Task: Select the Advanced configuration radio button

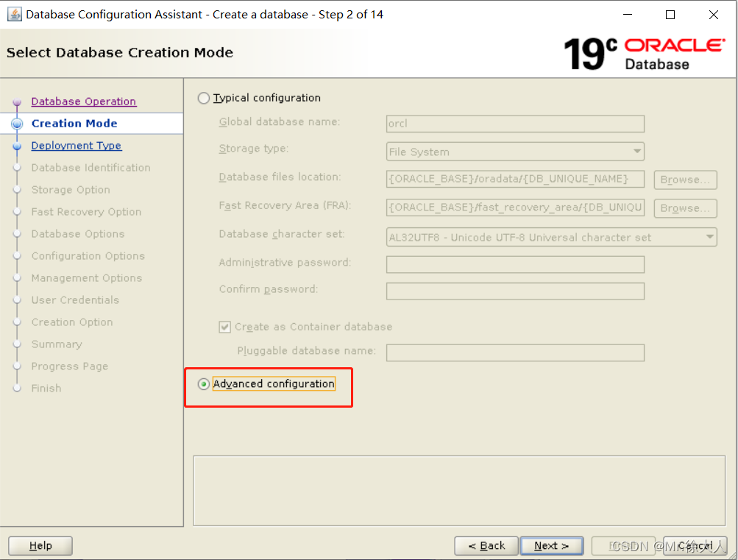Action: 203,384
